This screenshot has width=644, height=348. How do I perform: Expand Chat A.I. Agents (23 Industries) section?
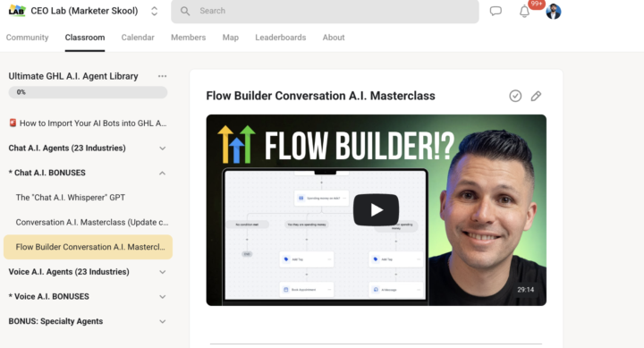(x=88, y=148)
